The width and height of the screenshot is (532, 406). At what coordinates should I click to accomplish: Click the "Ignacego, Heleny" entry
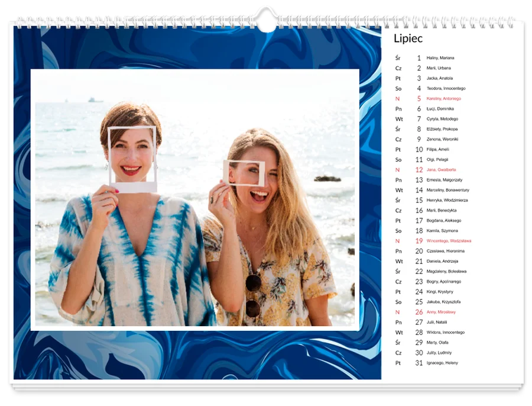(x=442, y=363)
